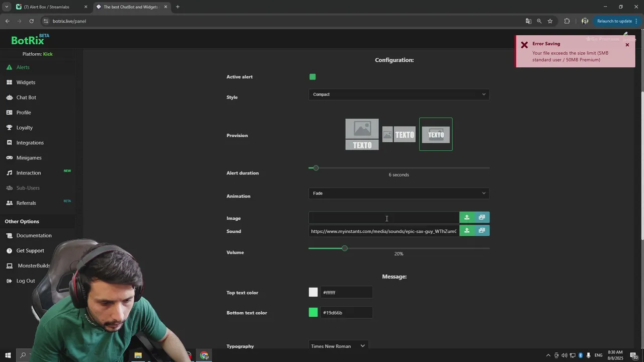Click the Log Out link
The image size is (644, 362).
[x=26, y=281]
